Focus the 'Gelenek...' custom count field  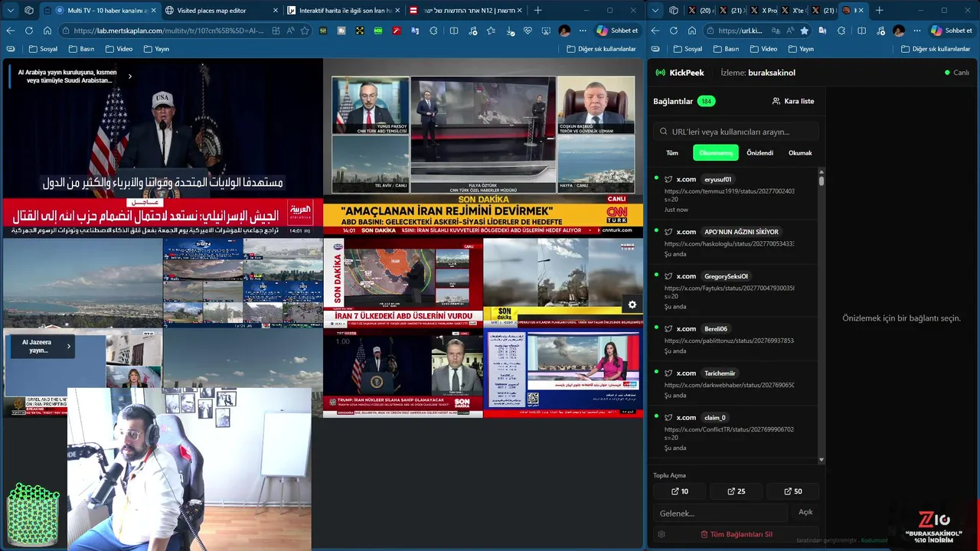pos(721,513)
